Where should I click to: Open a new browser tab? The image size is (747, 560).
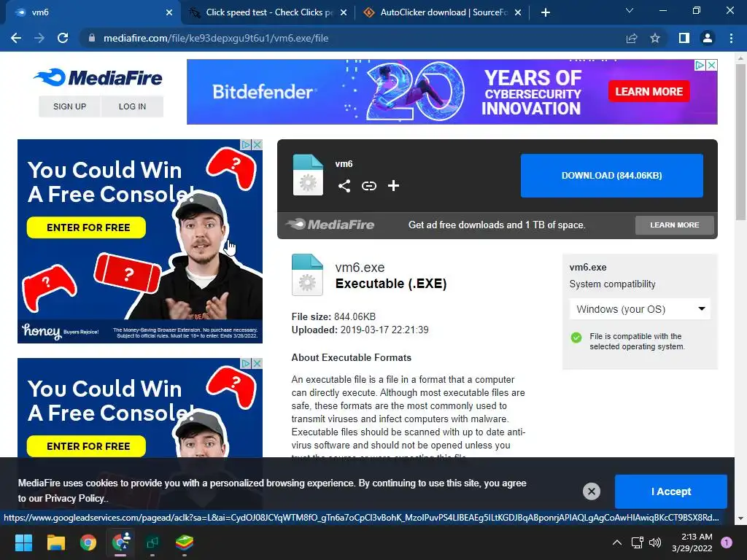point(546,12)
